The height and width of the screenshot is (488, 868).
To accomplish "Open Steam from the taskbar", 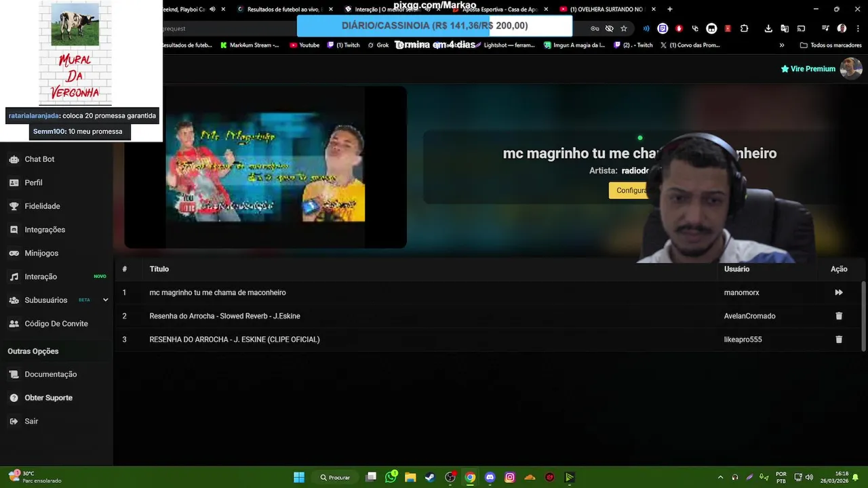I will [x=430, y=477].
